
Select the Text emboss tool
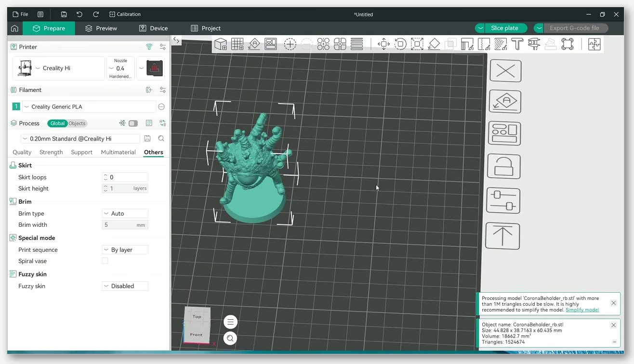tap(517, 44)
